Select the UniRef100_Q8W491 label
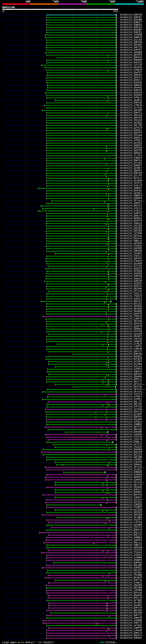Viewport: 146px width, 644px height. pos(131,85)
